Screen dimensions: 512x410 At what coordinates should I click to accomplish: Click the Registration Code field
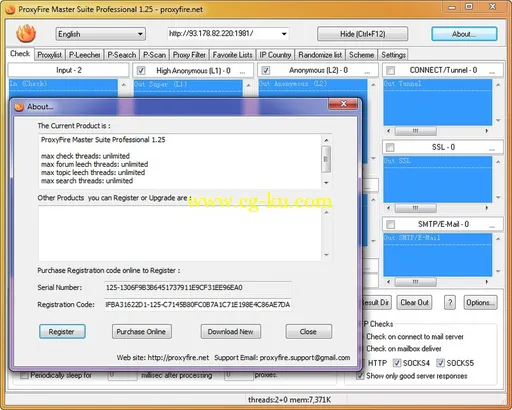click(x=198, y=304)
